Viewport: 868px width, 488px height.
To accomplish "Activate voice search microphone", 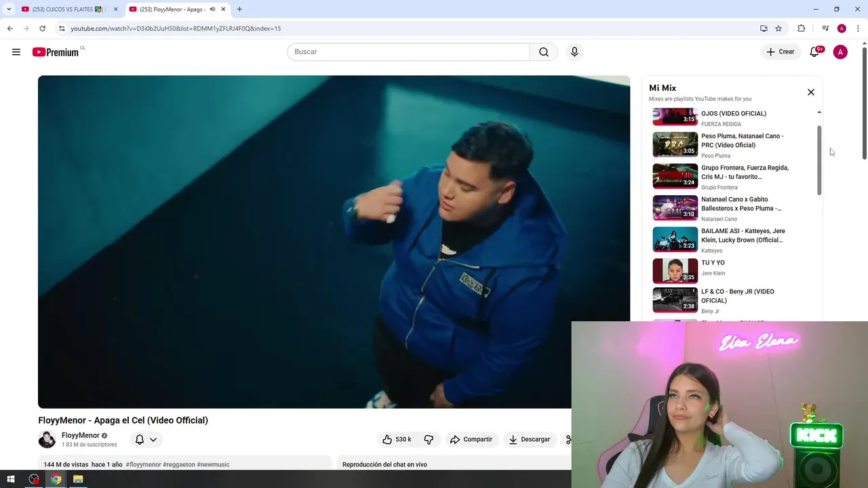I will pos(574,52).
